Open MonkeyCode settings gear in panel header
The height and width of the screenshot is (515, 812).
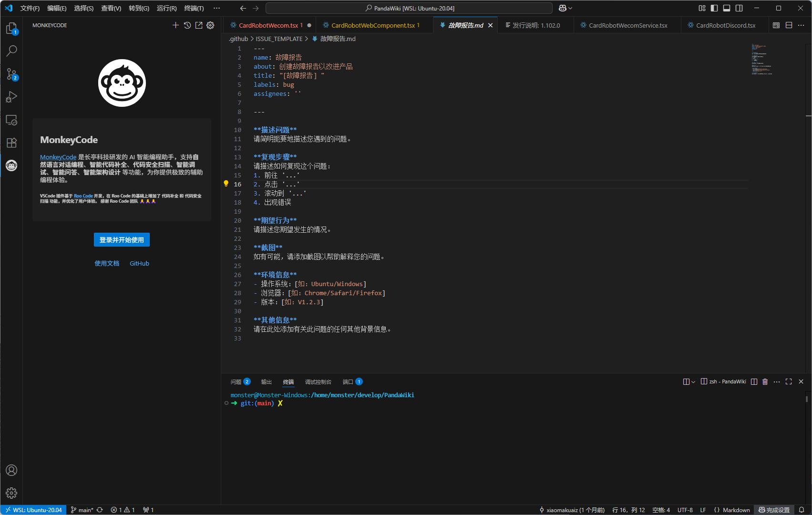coord(210,25)
